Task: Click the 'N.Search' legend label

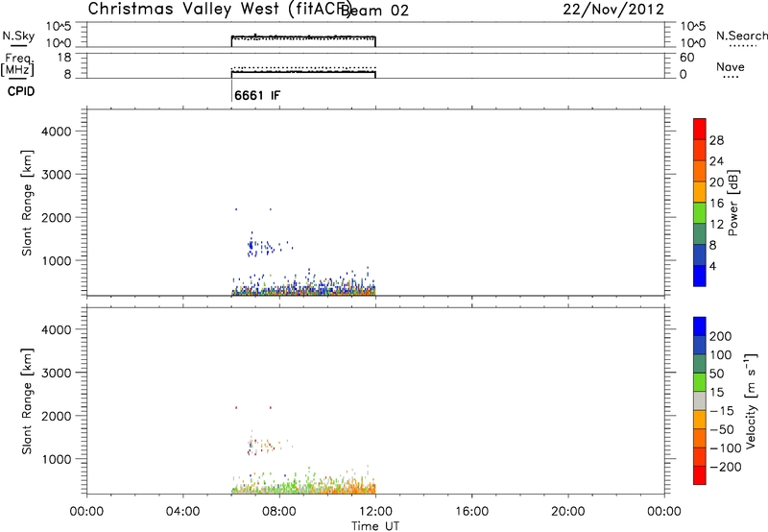Action: click(741, 36)
